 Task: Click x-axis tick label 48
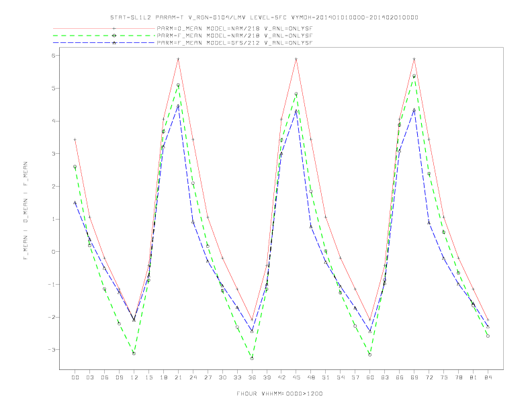(311, 377)
